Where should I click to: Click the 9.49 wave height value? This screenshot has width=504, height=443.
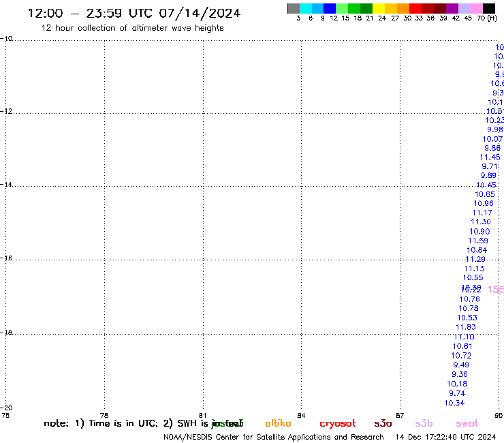tap(461, 365)
